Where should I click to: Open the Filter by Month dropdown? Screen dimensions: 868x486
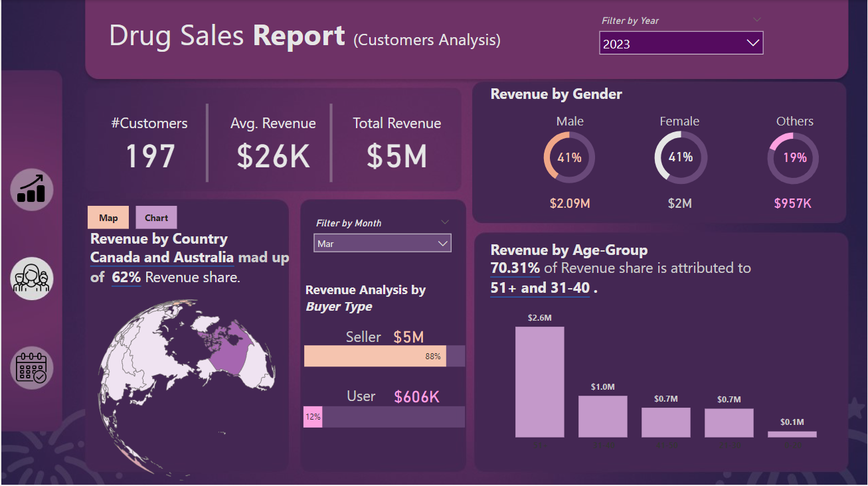[382, 244]
